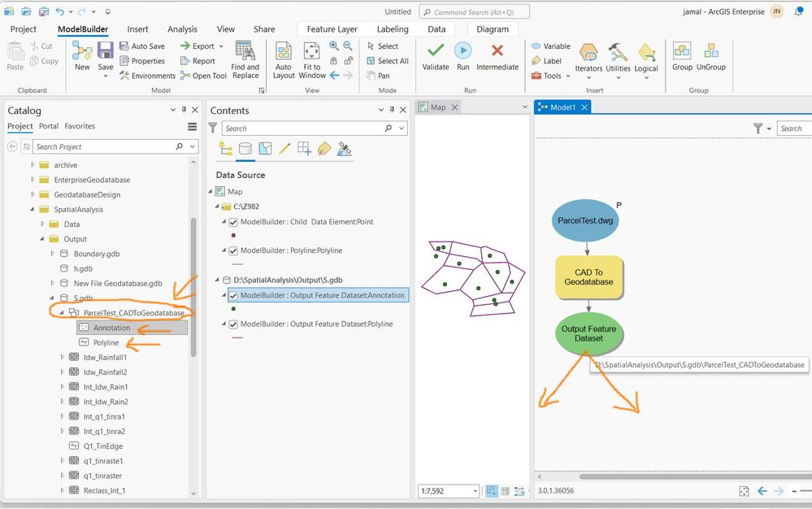
Task: Uncheck Output Feature Dataset:Polyline layer
Action: [233, 324]
